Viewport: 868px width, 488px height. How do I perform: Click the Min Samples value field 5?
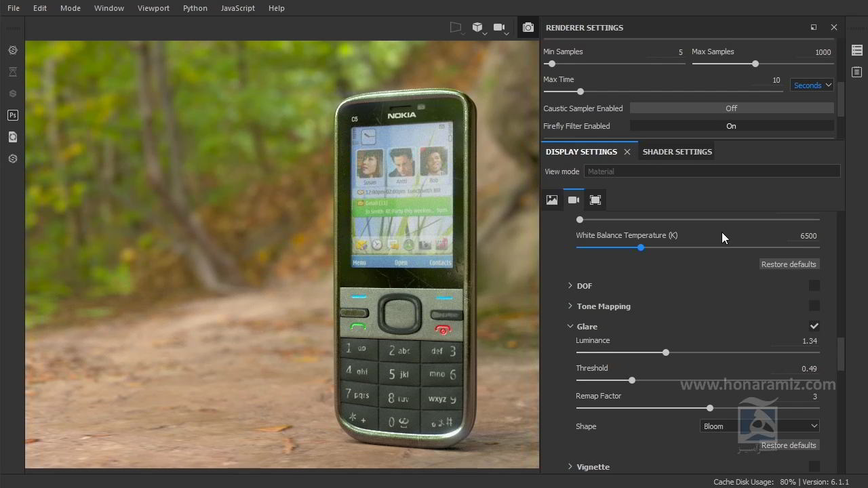pos(665,52)
